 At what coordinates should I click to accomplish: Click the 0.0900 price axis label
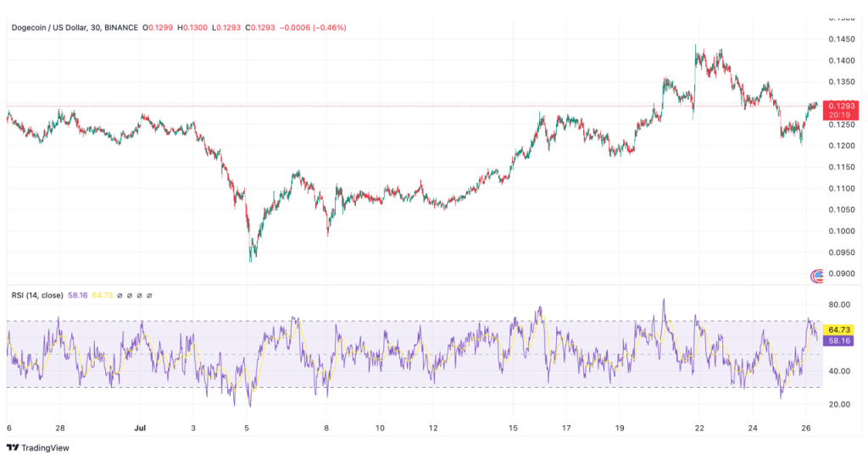click(x=842, y=274)
